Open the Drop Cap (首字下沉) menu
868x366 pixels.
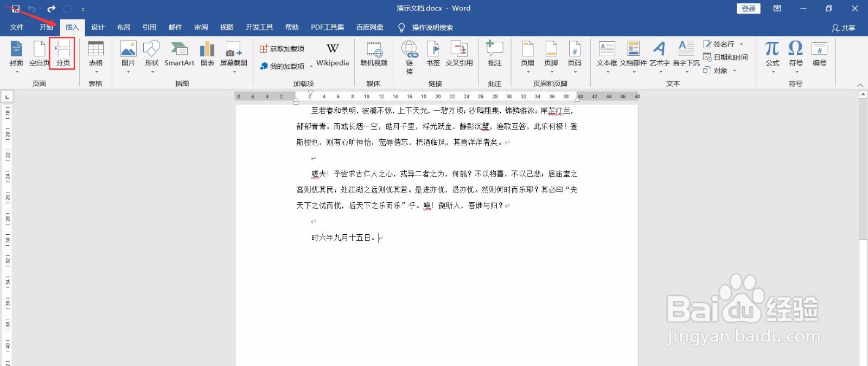click(686, 56)
